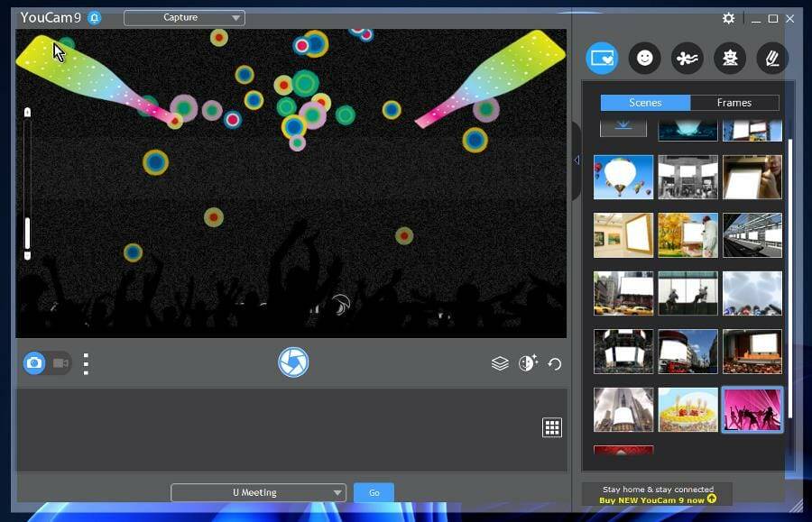The width and height of the screenshot is (812, 522).
Task: Adjust the camera zoom slider
Action: click(27, 225)
